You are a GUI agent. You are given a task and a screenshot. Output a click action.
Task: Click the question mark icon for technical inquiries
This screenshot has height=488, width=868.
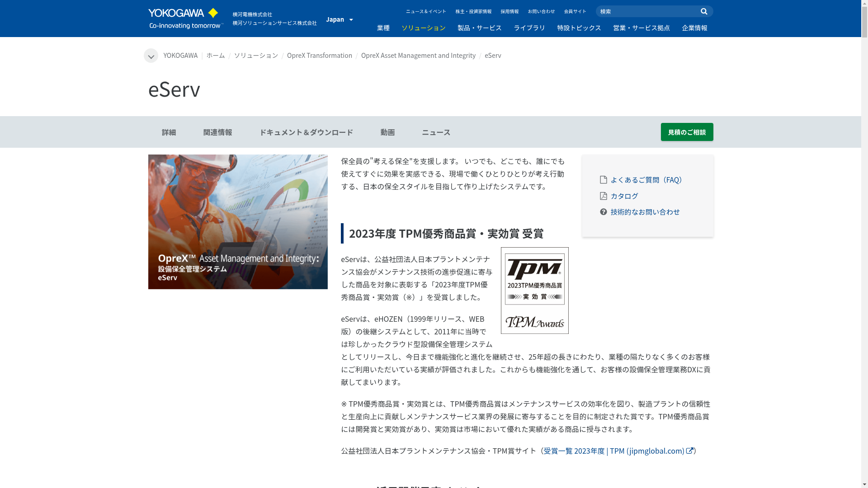click(603, 212)
